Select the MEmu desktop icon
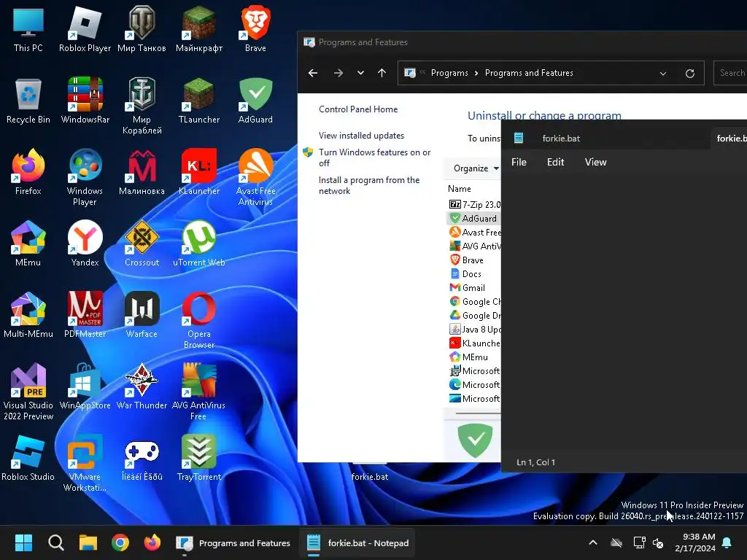 pos(28,244)
